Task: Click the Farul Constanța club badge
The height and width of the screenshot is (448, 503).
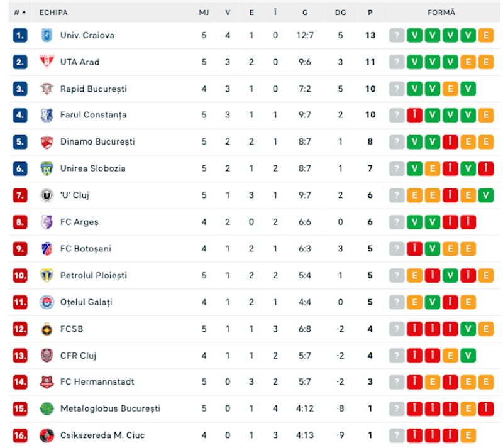Action: coord(47,115)
